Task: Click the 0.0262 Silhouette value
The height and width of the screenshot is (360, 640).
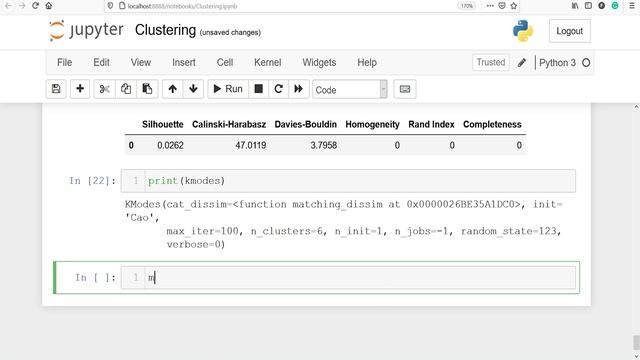Action: (x=170, y=145)
